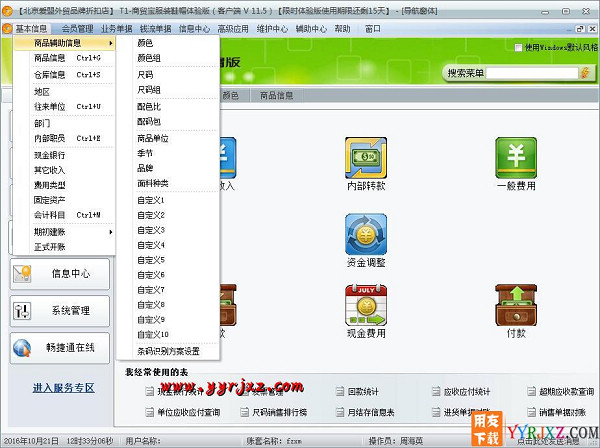Click the 现金费用 calendar icon
Image resolution: width=600 pixels, height=448 pixels.
[365, 305]
